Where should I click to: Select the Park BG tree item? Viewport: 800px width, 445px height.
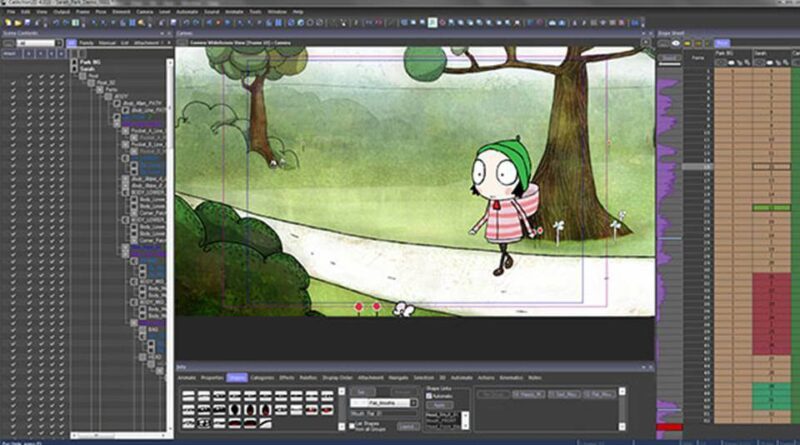pyautogui.click(x=90, y=62)
